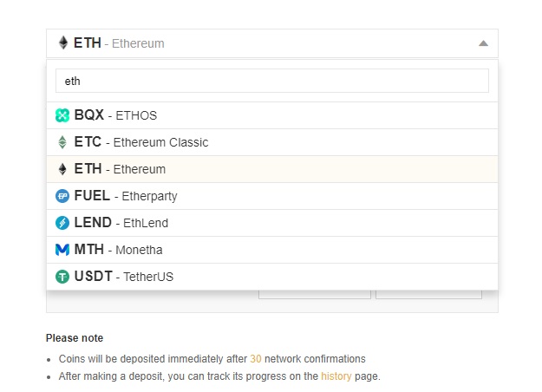Click the BQX ETHOS coin icon
This screenshot has height=392, width=542.
click(62, 115)
